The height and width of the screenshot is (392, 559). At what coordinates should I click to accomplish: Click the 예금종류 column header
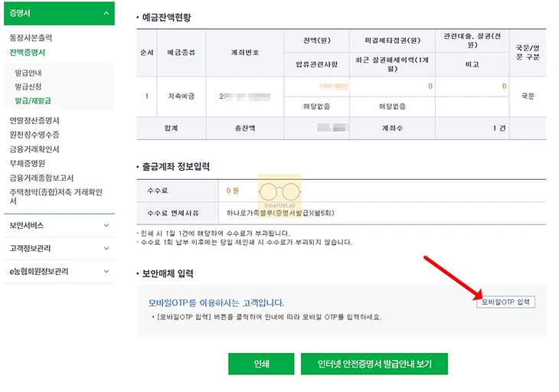(x=181, y=53)
